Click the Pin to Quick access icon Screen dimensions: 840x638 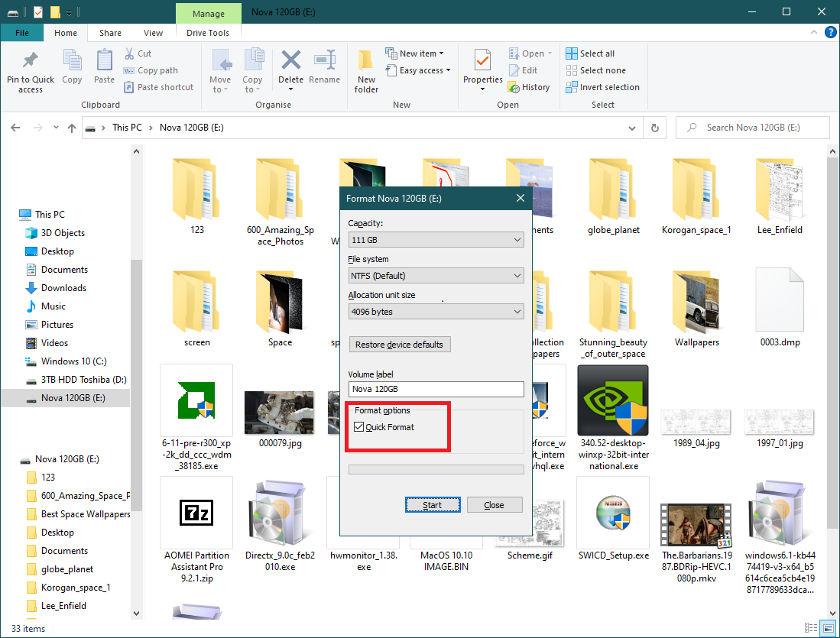31,61
